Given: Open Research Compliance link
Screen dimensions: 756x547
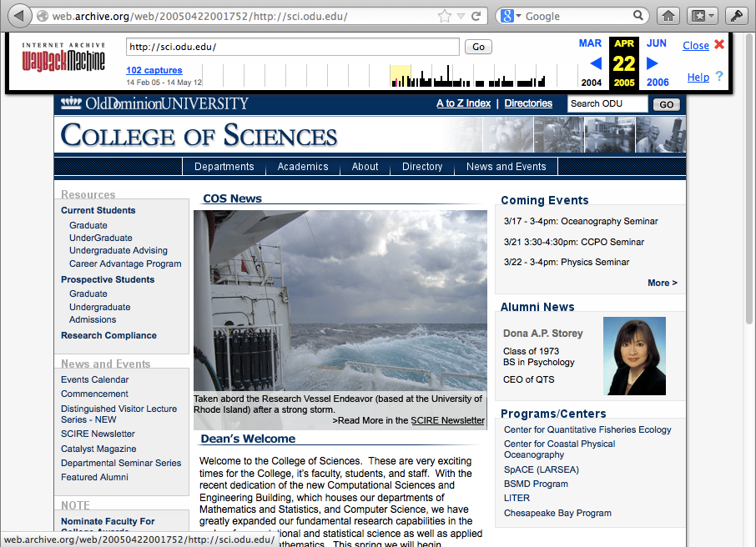Looking at the screenshot, I should (x=108, y=336).
